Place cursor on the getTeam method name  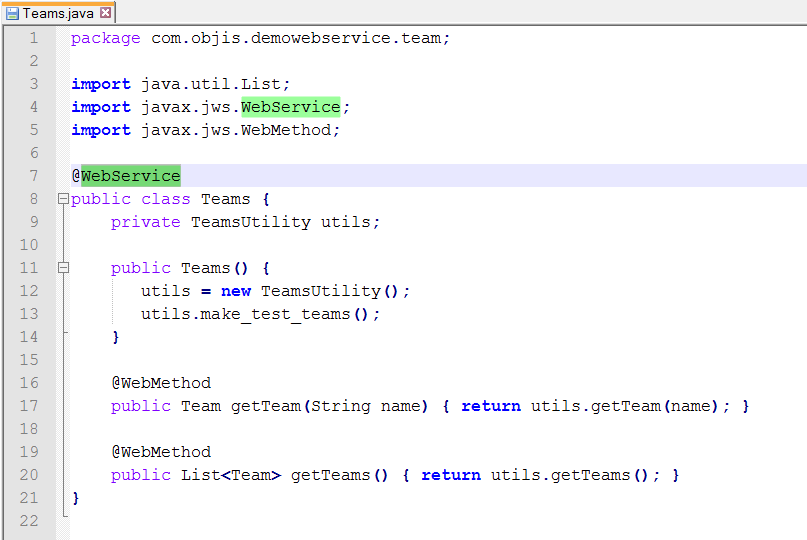[265, 406]
